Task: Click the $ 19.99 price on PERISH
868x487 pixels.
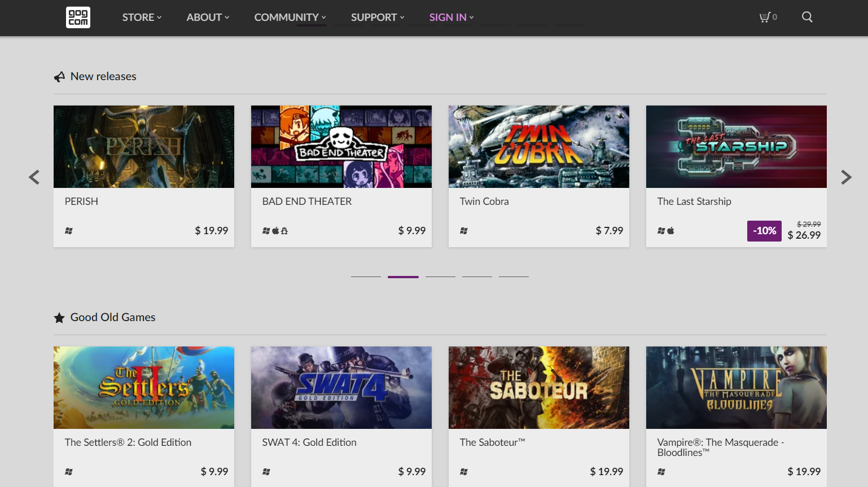Action: tap(212, 231)
